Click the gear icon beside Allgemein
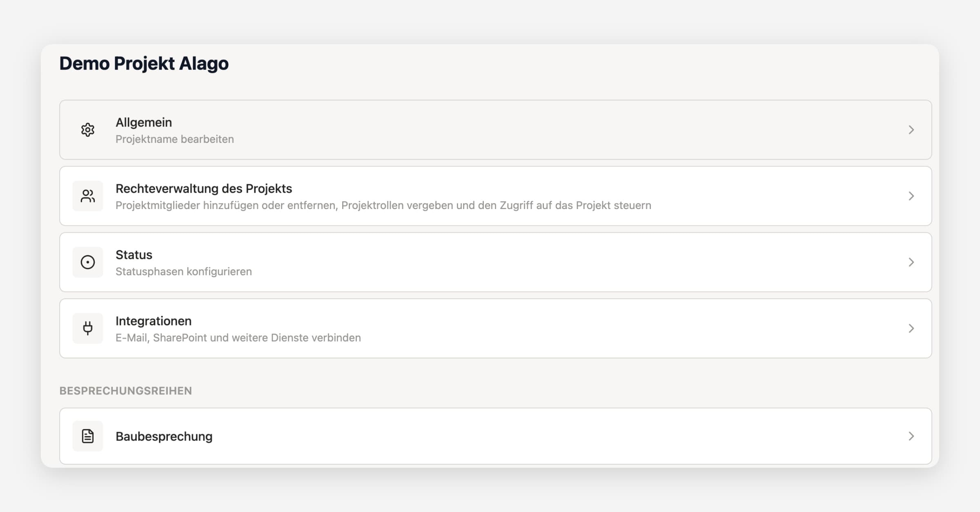 (x=88, y=130)
